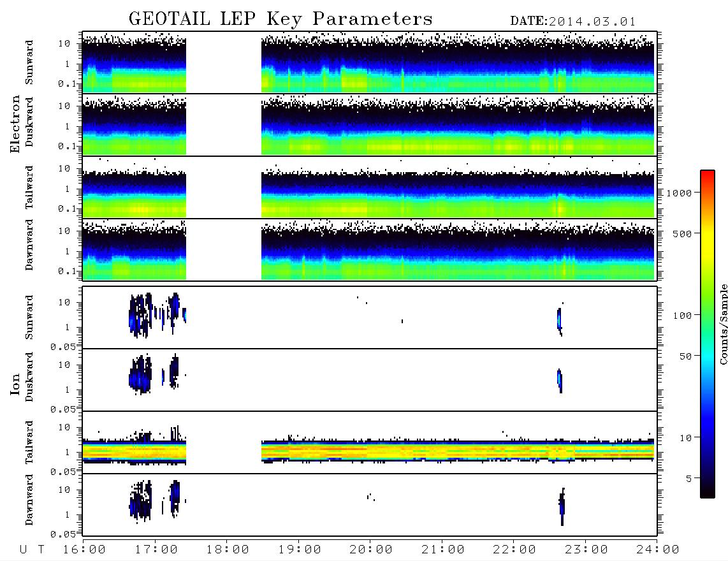Click the 50 colorbar tick value
This screenshot has height=561, width=728.
685,356
